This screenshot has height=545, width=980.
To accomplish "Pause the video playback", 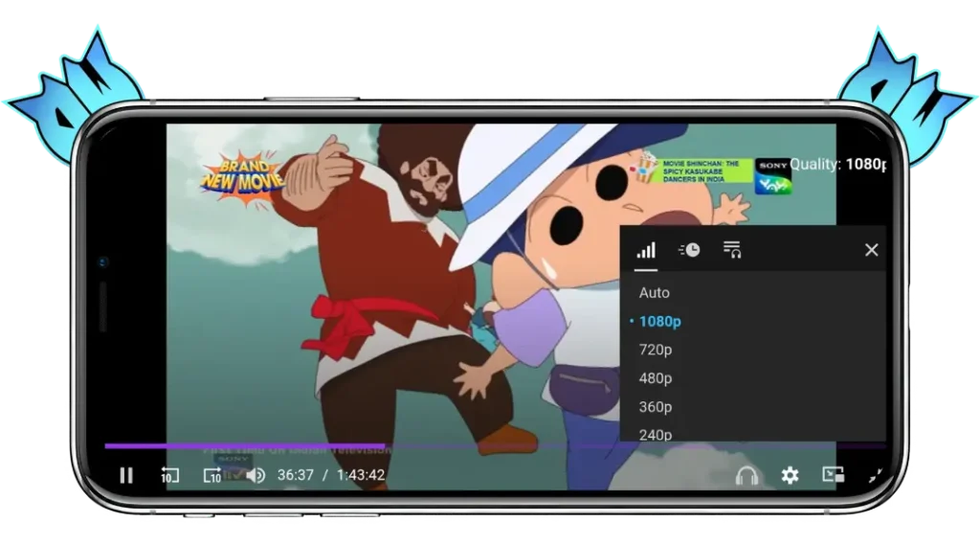I will [126, 475].
